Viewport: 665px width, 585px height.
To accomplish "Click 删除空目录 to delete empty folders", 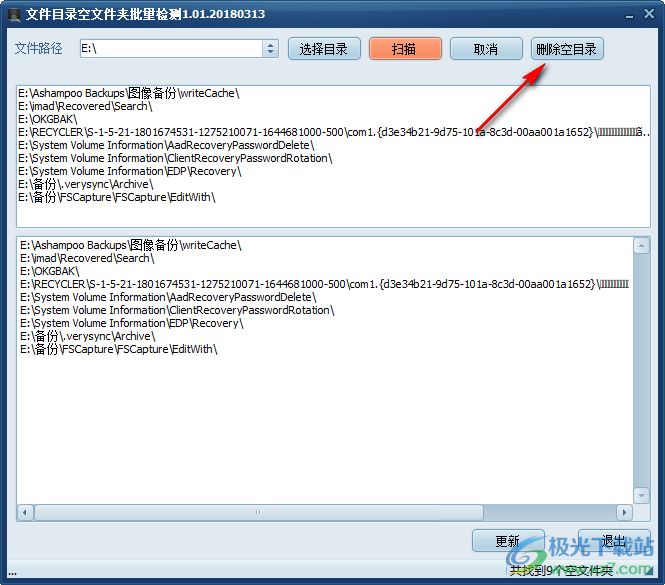I will click(568, 48).
